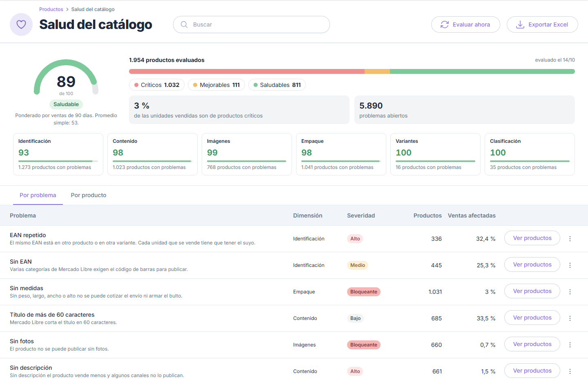Sort by the Ventas afectadas column header
The width and height of the screenshot is (588, 382).
(472, 215)
